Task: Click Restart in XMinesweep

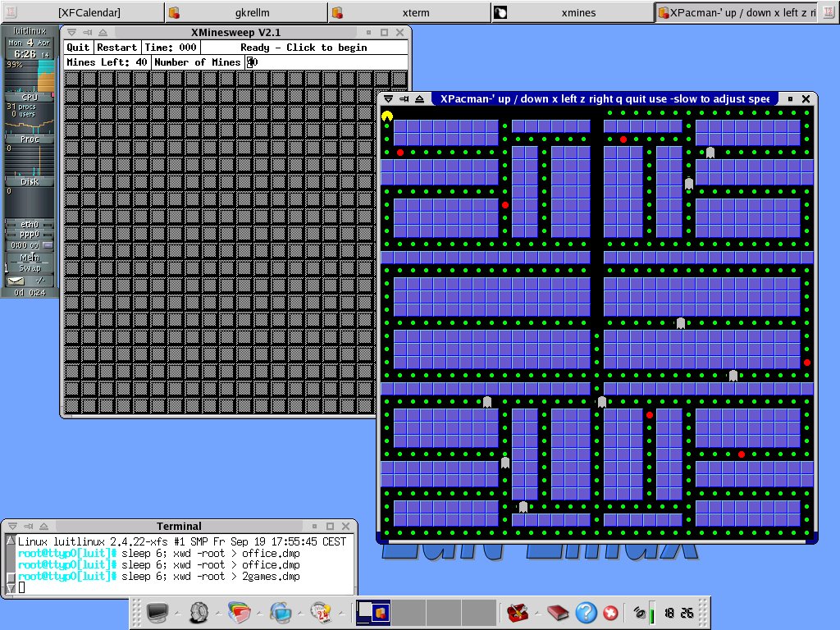Action: coord(117,47)
